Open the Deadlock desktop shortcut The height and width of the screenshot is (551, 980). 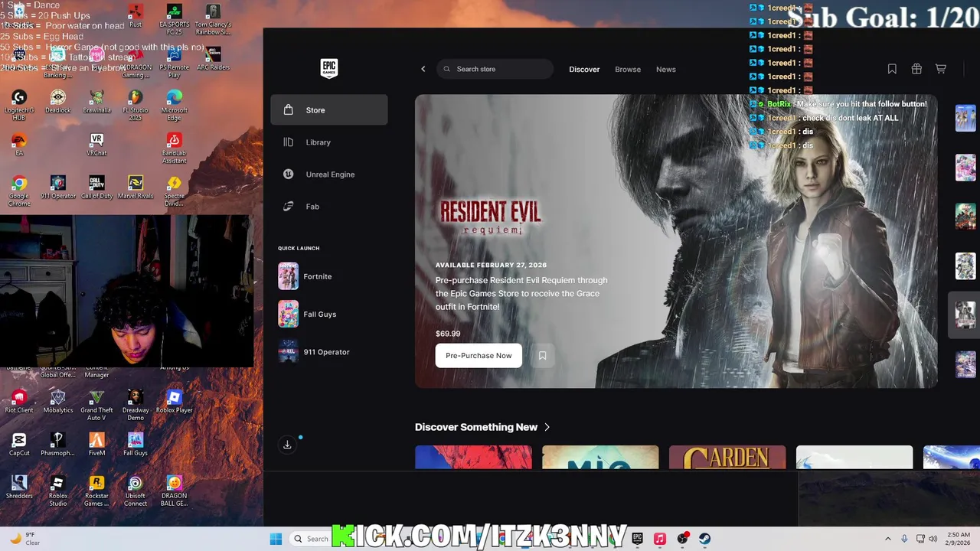[x=58, y=102]
